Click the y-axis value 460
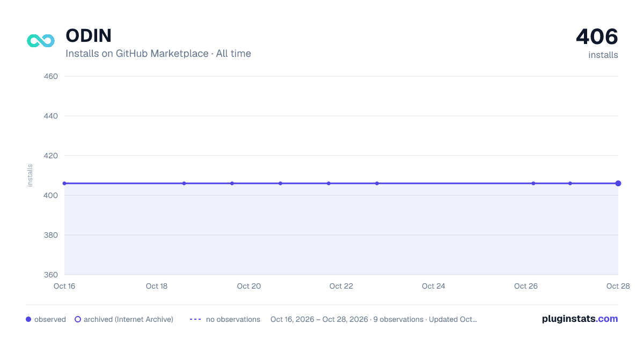Viewport: 644px width, 338px height. pyautogui.click(x=50, y=76)
